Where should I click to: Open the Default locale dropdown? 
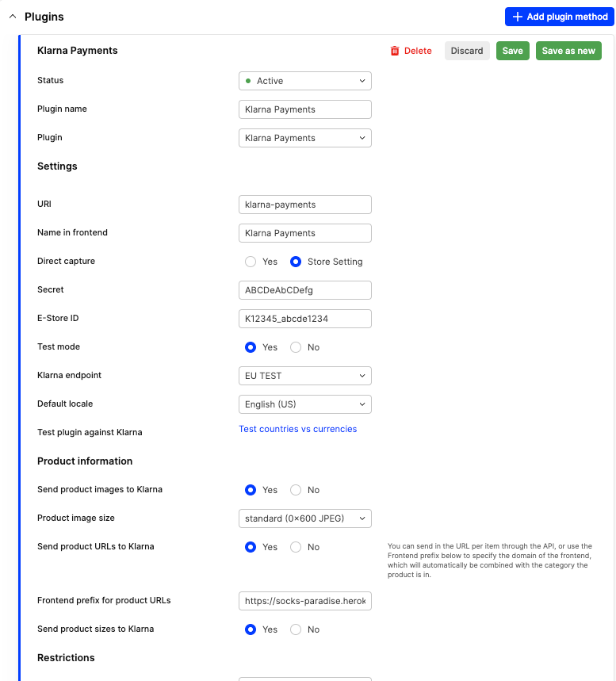tap(304, 404)
